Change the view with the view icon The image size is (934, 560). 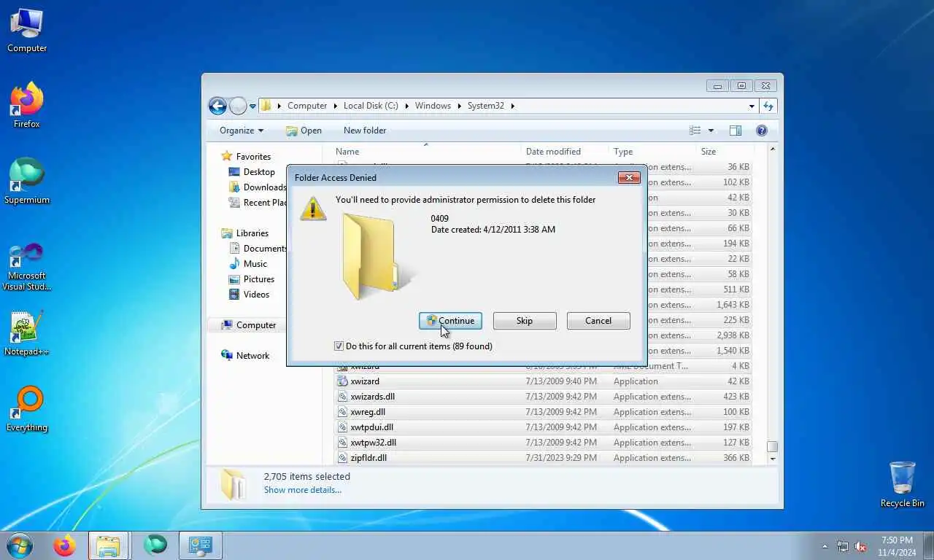[x=695, y=131]
